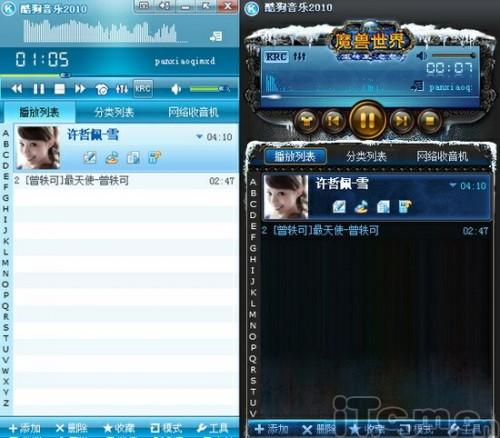Open the equalizer in blue skin toolbar

point(122,89)
